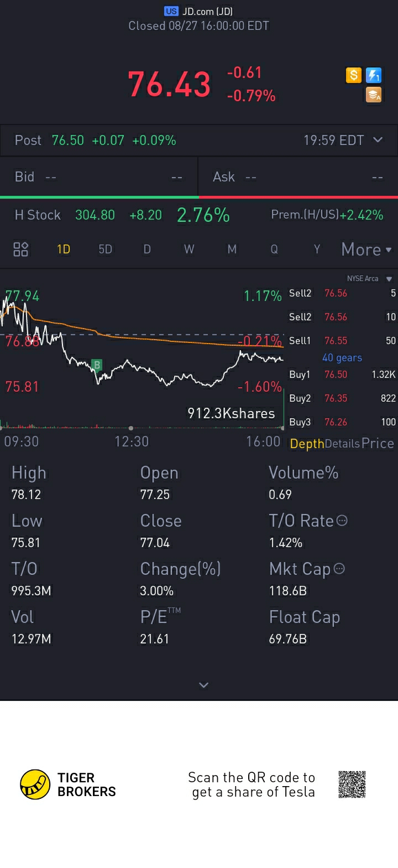Tap the Prem.(H/US) +2.42% value
Screen dimensions: 398x868
click(x=362, y=215)
